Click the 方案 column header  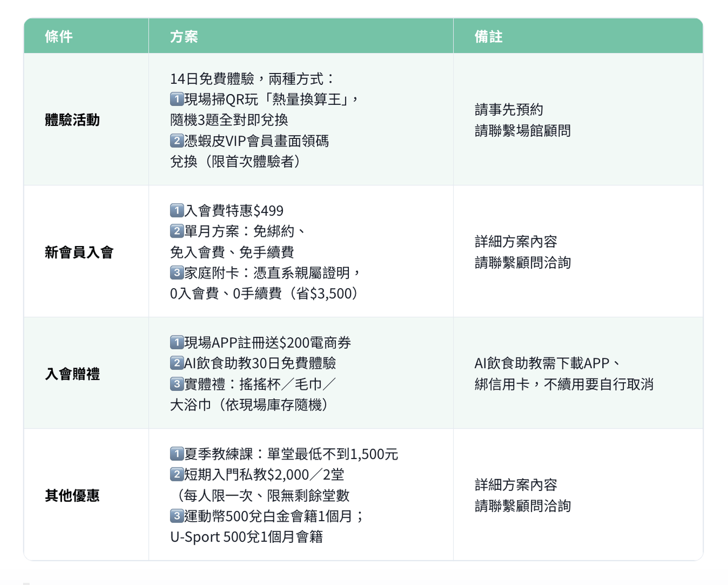(x=301, y=36)
